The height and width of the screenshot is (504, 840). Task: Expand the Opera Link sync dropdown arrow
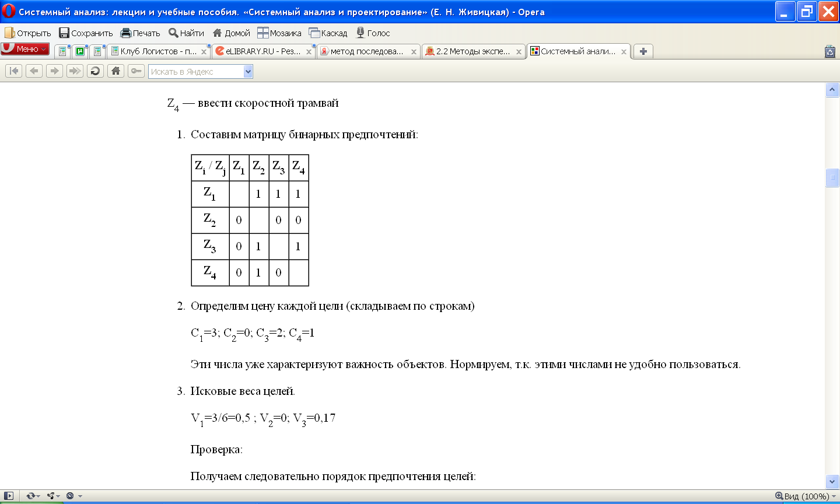pos(38,496)
